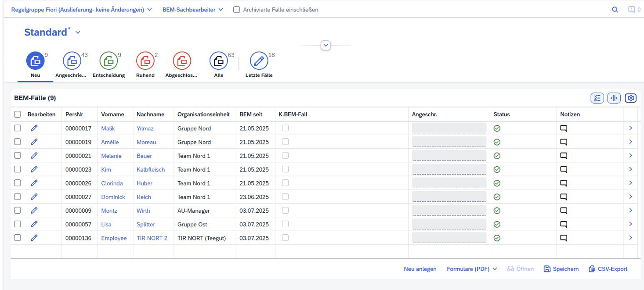Edit Clorinda Huber with the pencil icon
The image size is (644, 290).
(x=34, y=183)
